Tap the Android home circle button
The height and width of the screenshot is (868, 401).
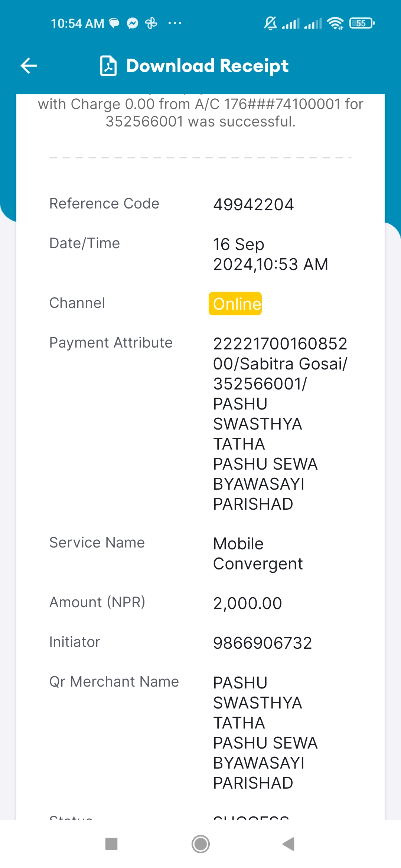200,844
